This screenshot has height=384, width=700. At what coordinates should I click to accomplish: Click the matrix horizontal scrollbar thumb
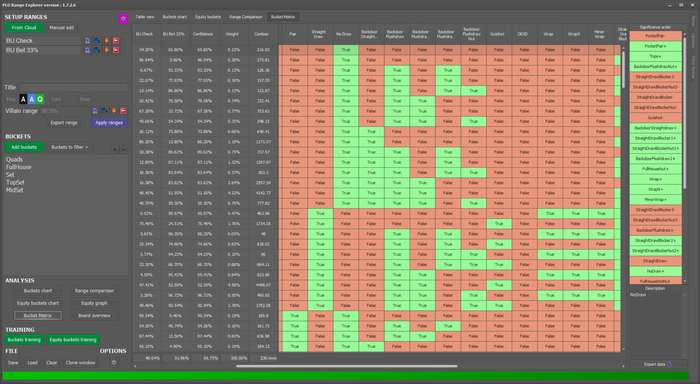[346, 366]
